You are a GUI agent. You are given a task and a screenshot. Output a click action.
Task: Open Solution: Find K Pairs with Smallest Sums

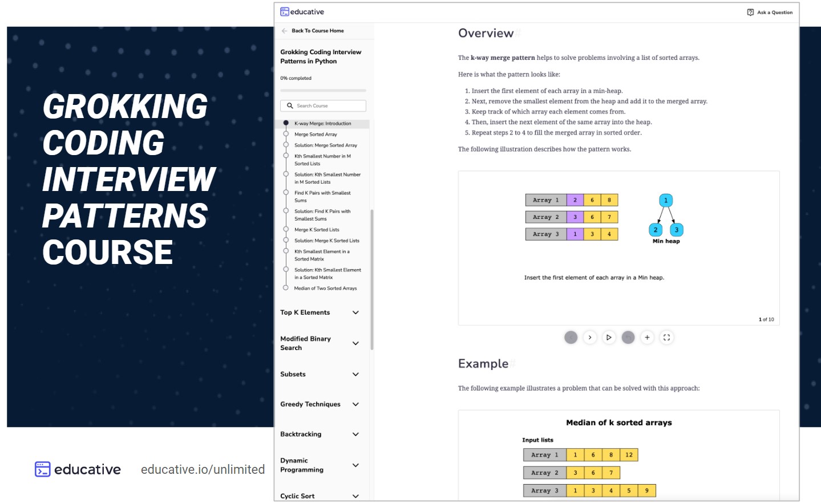(x=322, y=215)
